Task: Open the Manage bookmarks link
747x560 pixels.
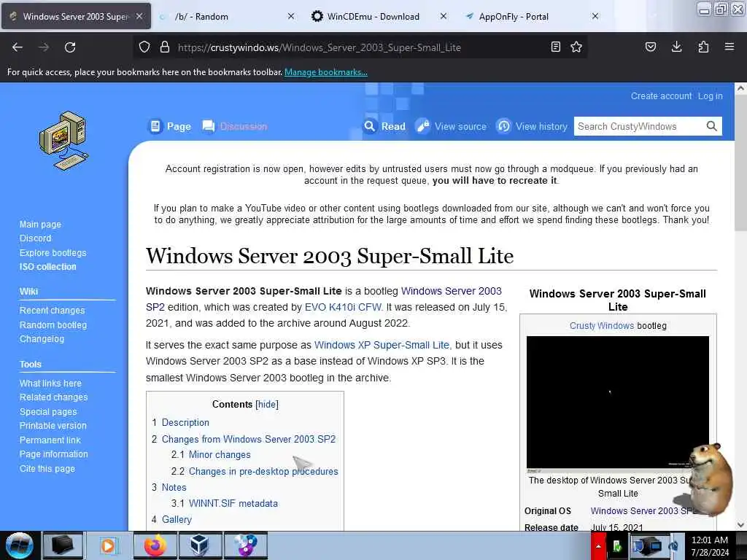Action: tap(326, 72)
